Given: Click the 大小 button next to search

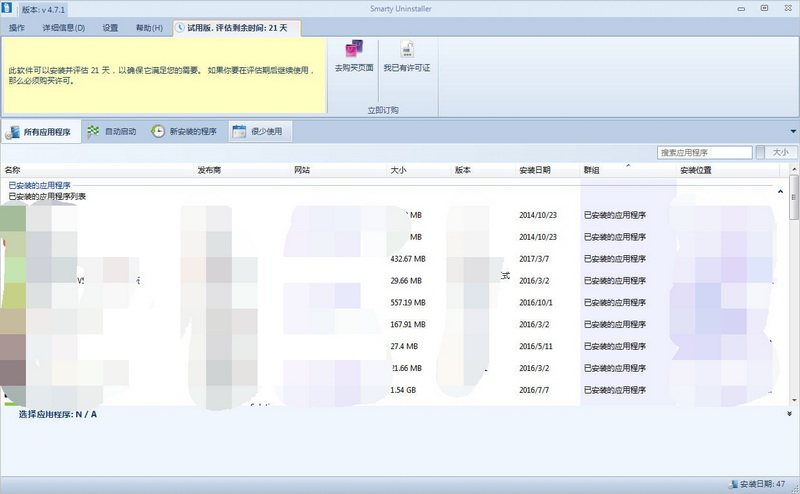Looking at the screenshot, I should [x=781, y=152].
